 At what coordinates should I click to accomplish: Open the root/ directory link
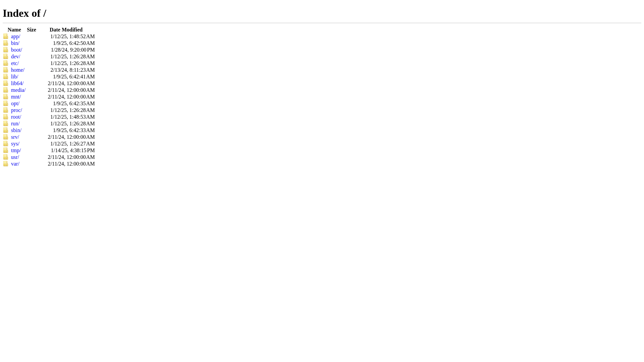coord(16,117)
